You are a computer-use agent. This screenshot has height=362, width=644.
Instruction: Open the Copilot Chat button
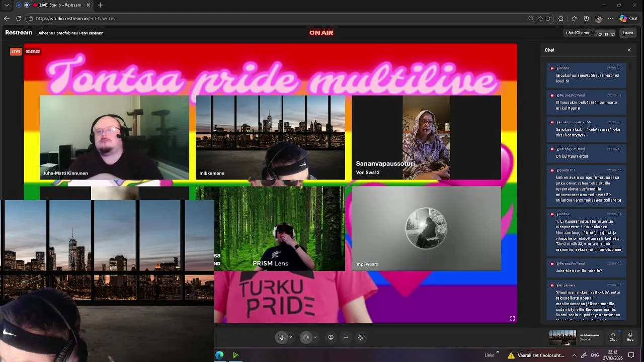(628, 19)
